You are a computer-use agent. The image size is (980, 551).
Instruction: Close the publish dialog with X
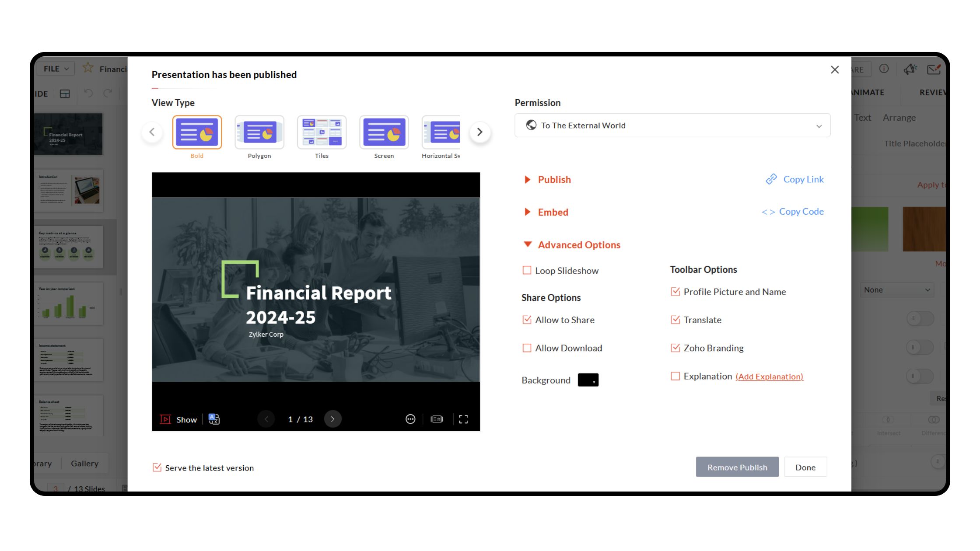[835, 70]
